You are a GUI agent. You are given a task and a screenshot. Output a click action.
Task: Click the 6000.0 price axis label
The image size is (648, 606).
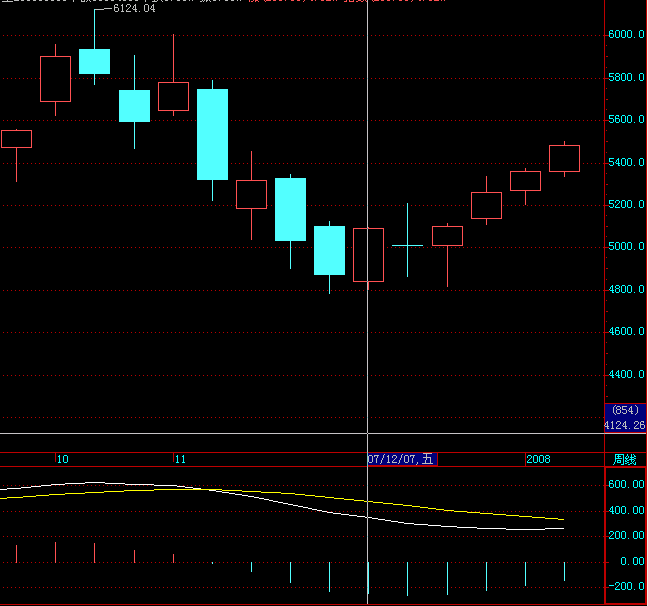point(626,35)
